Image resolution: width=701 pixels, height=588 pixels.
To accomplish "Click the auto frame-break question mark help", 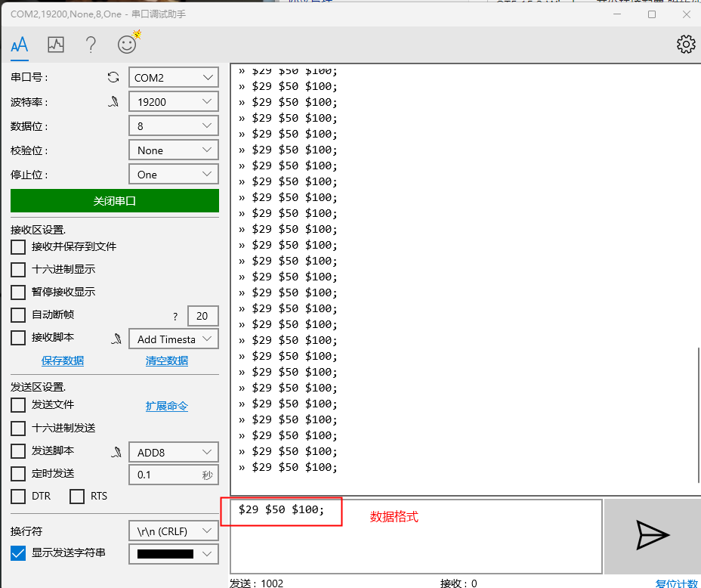I will [175, 317].
